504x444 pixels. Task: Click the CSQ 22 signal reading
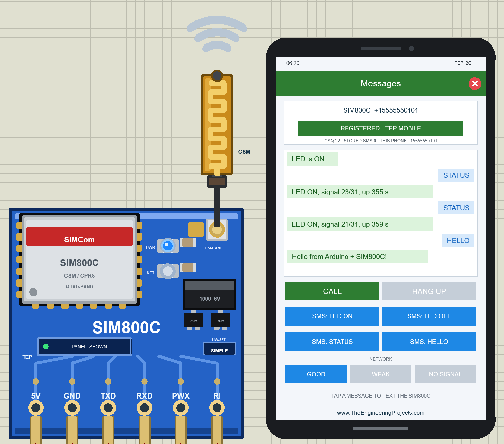pos(332,141)
